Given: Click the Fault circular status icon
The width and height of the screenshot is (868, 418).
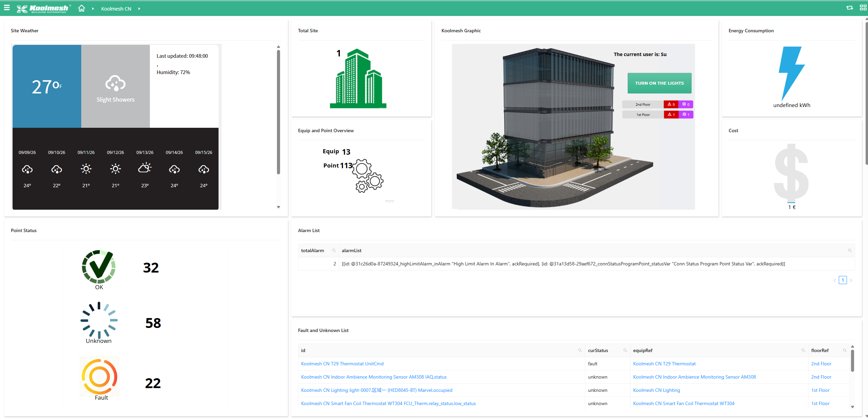Looking at the screenshot, I should 99,377.
